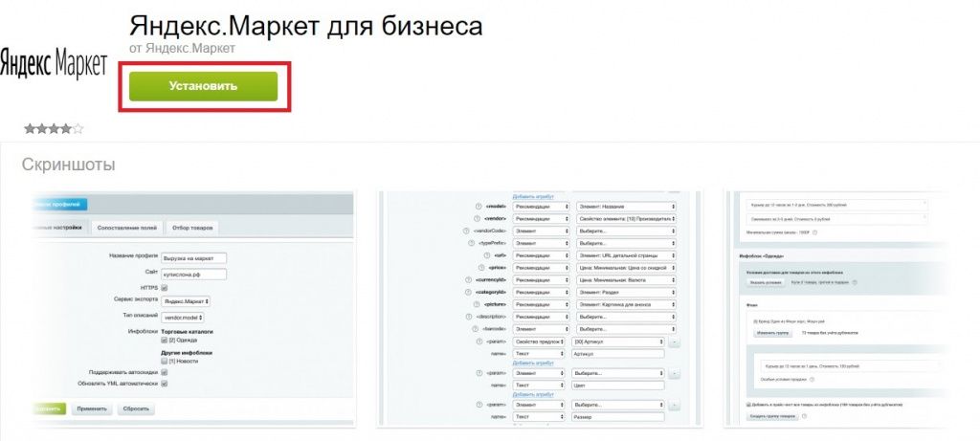The height and width of the screenshot is (441, 980).
Task: Click the help icon beside <barcode>
Action: [x=477, y=329]
